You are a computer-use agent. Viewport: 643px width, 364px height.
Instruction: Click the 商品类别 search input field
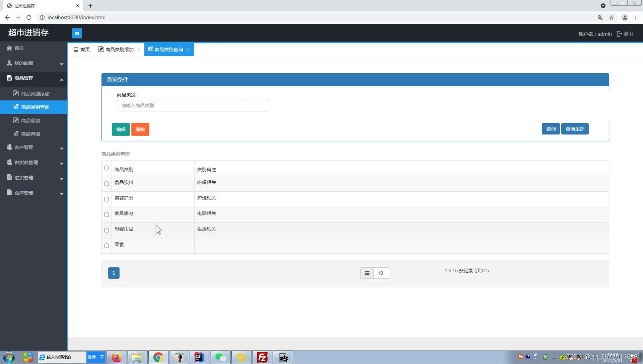tap(193, 105)
